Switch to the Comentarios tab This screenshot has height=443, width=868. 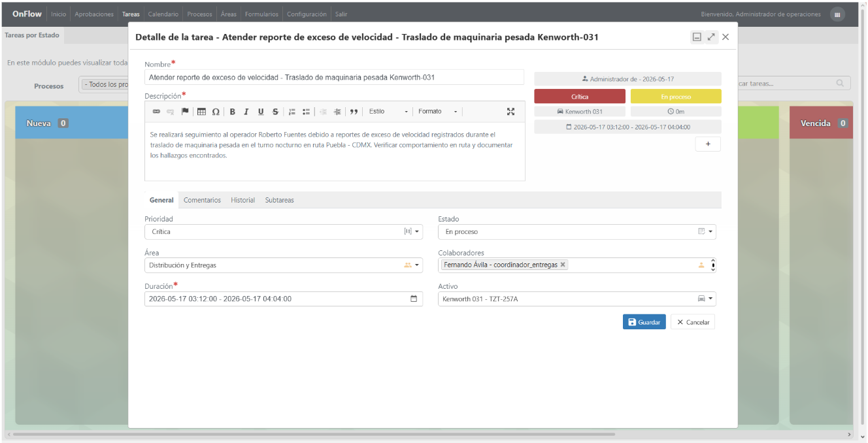click(202, 200)
